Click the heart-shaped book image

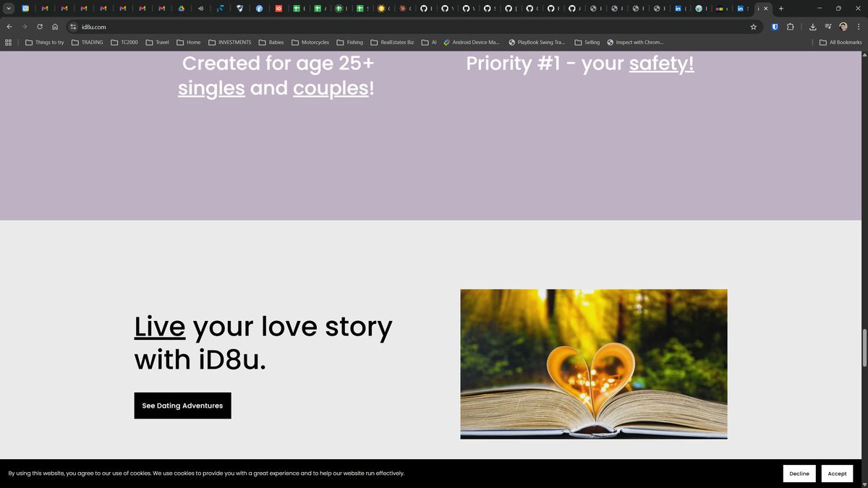pyautogui.click(x=594, y=364)
